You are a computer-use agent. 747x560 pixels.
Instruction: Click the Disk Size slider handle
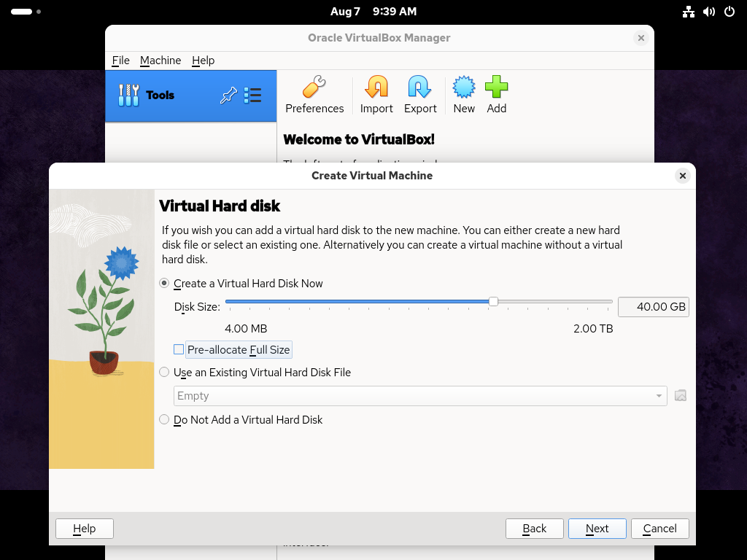click(493, 301)
